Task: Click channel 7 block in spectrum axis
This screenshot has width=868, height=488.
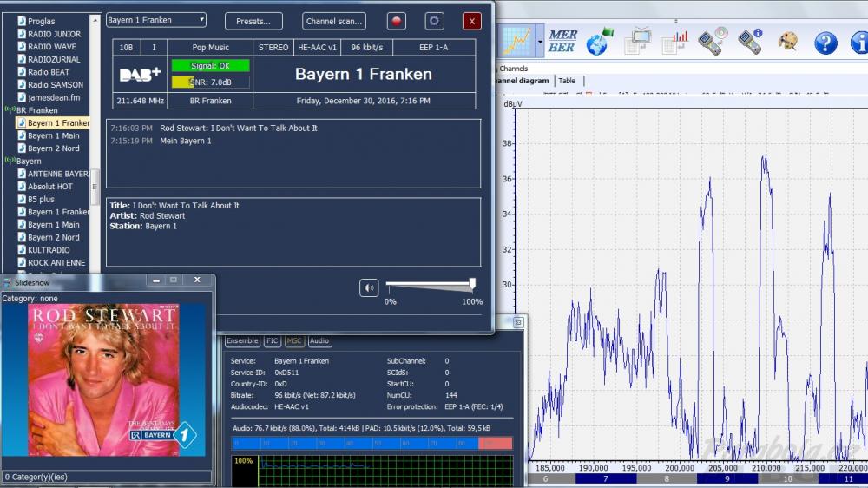Action: click(x=606, y=478)
